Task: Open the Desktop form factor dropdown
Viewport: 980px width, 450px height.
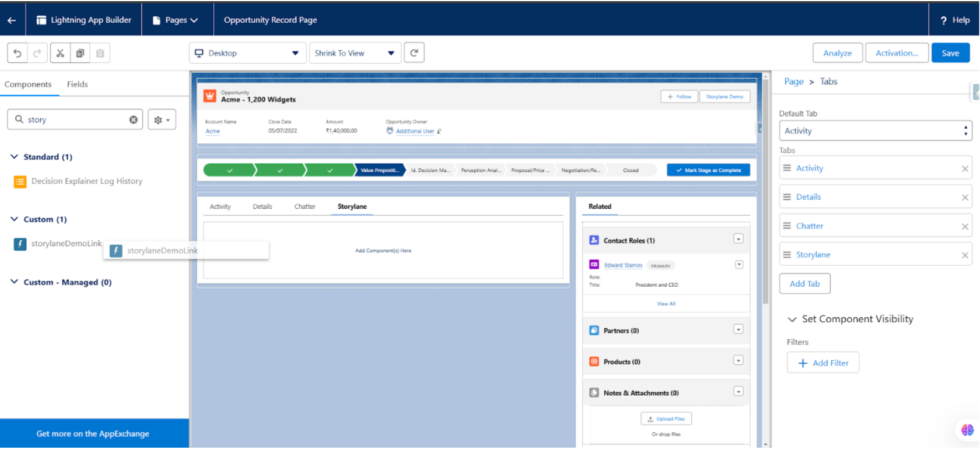Action: pyautogui.click(x=247, y=53)
